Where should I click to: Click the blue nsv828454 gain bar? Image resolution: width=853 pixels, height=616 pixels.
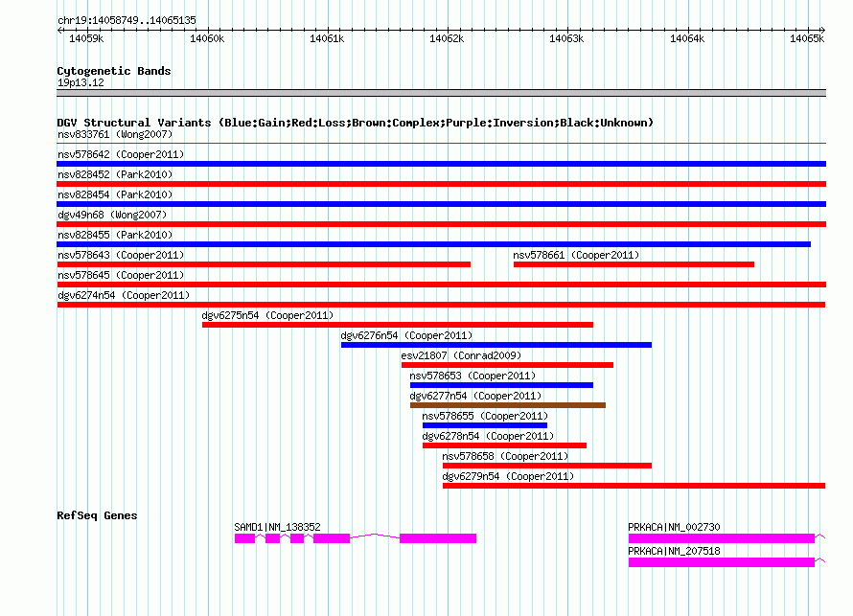[441, 204]
